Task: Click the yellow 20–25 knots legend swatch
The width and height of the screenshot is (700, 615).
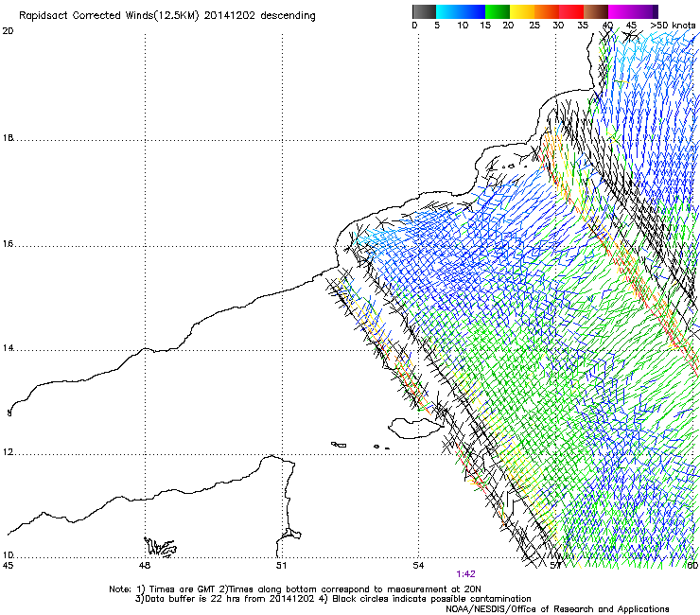Action: coord(522,11)
